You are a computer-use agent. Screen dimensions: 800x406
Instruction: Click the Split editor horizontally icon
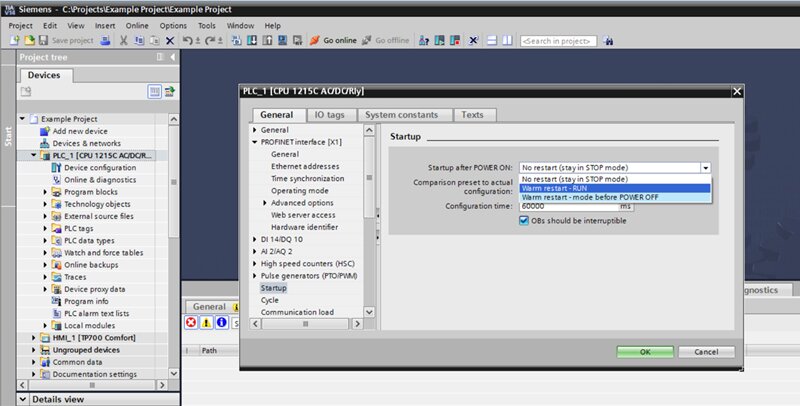coord(492,40)
